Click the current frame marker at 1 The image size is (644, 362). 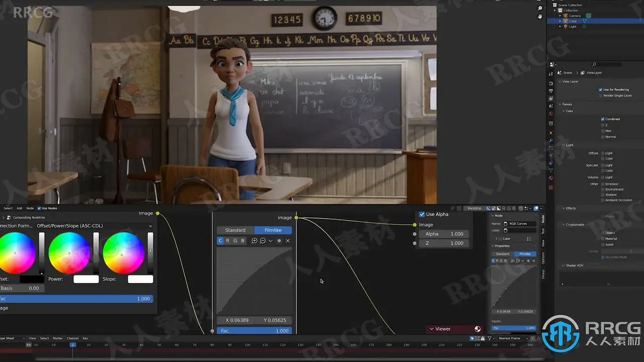72,345
